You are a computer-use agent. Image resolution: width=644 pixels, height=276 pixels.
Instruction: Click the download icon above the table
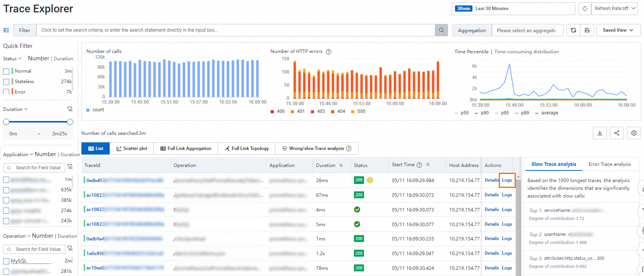599,133
